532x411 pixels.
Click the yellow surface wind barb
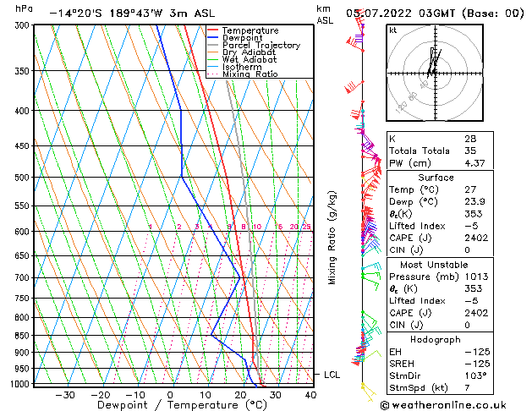[368, 392]
